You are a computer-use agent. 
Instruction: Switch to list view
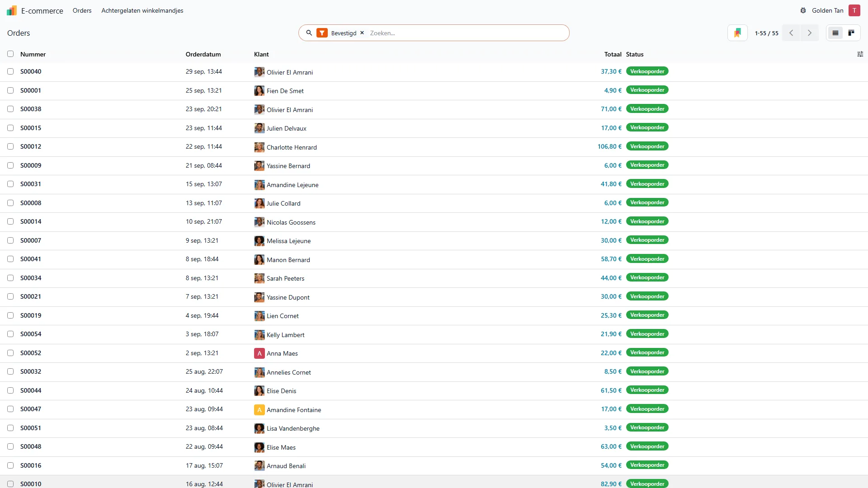point(835,33)
